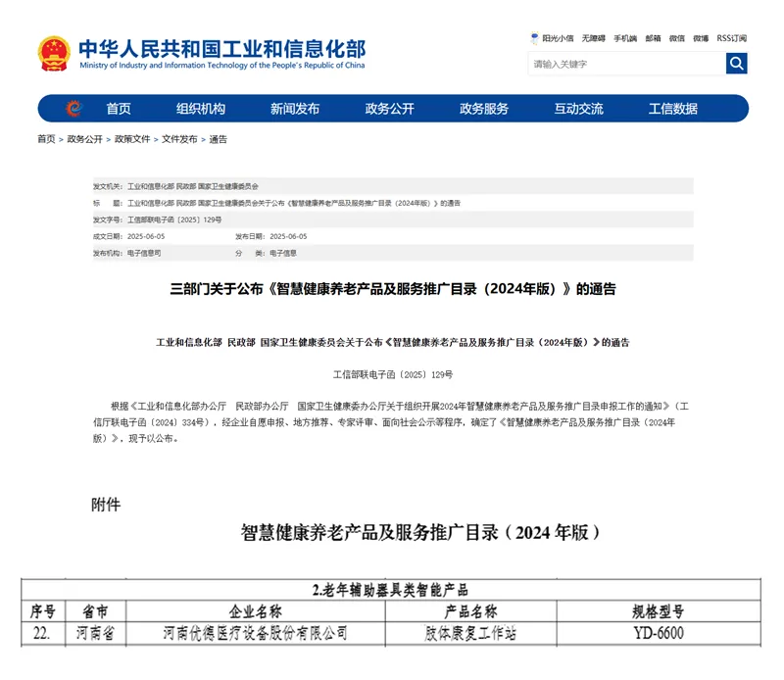The image size is (784, 680).
Task: Click the 请输入关键字 search input field
Action: click(x=608, y=63)
